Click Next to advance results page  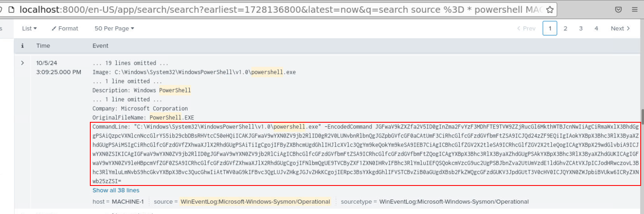tap(620, 29)
